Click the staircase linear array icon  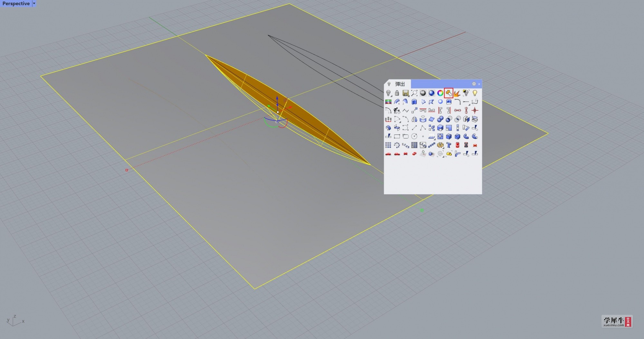coord(432,145)
